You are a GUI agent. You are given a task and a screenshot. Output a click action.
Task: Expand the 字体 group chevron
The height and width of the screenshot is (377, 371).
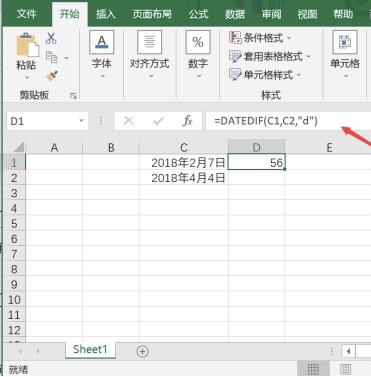point(102,76)
